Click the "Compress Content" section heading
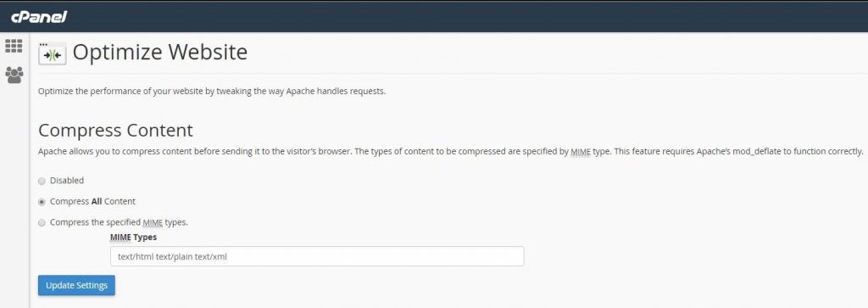 point(115,130)
